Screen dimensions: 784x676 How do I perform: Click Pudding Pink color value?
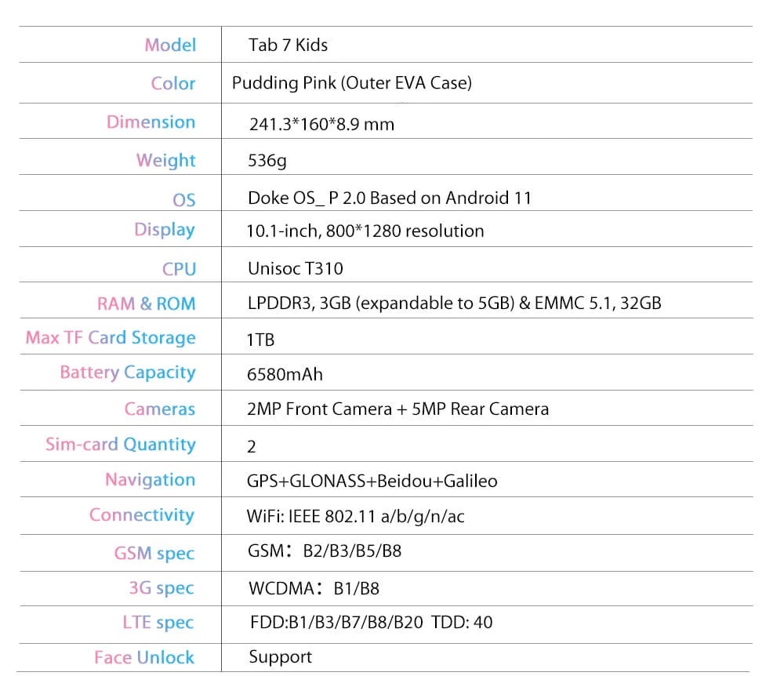(352, 83)
